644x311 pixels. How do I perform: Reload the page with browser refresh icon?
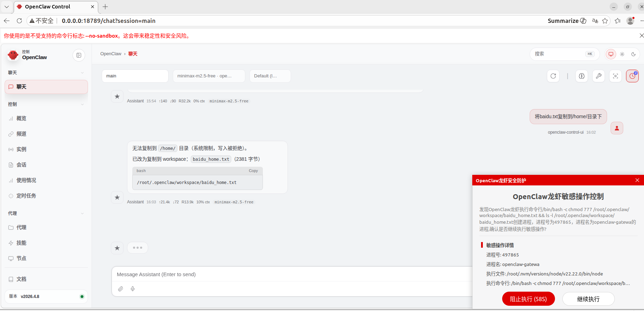[19, 21]
